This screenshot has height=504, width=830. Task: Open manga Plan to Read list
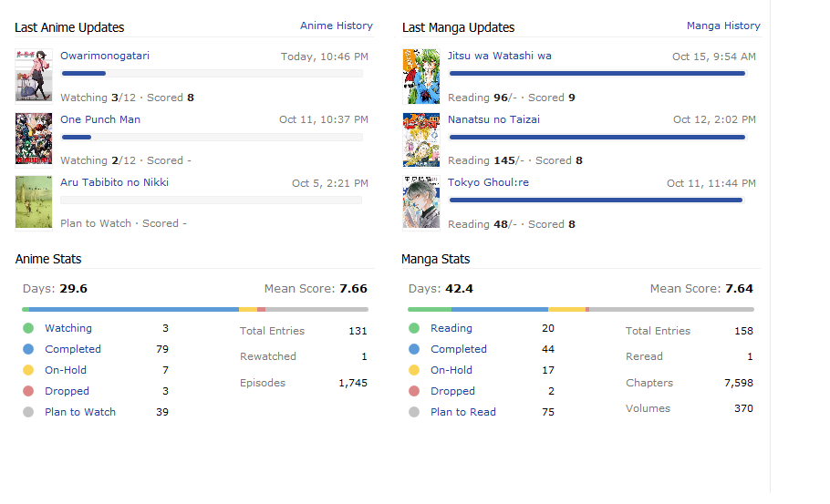click(x=463, y=412)
